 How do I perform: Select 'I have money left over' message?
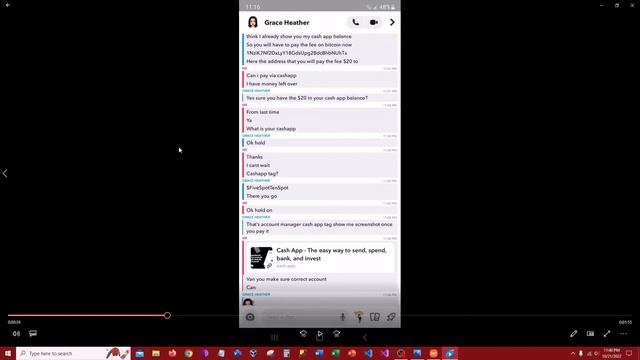point(272,84)
